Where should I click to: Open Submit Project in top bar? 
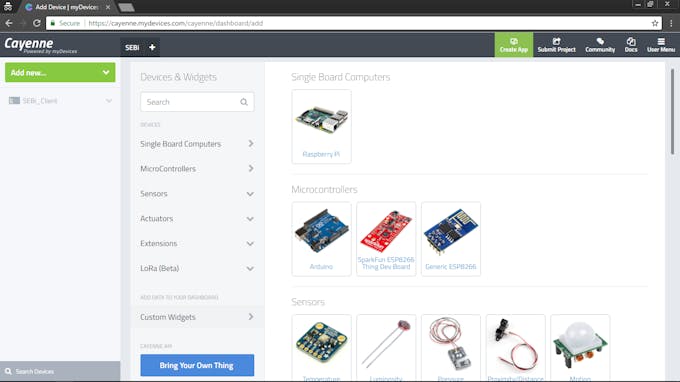[556, 45]
